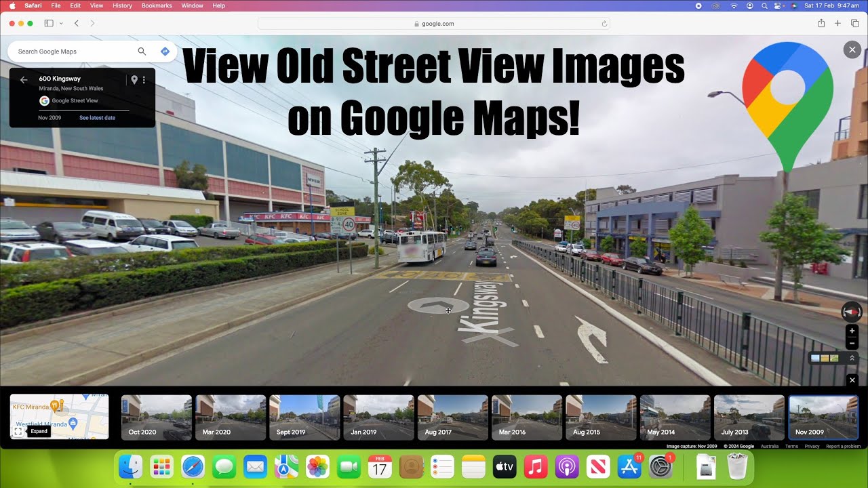The image size is (868, 488).
Task: Open the Aug 2017 imagery thumbnail
Action: [x=453, y=418]
